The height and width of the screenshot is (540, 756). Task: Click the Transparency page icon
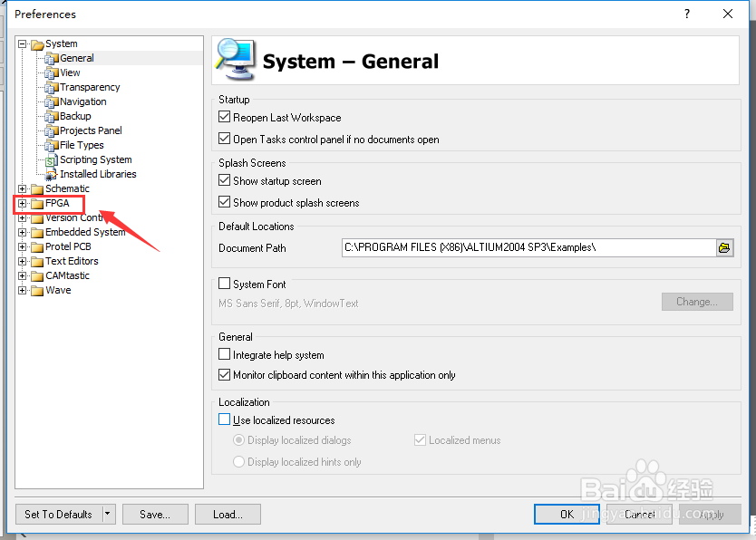(x=51, y=87)
